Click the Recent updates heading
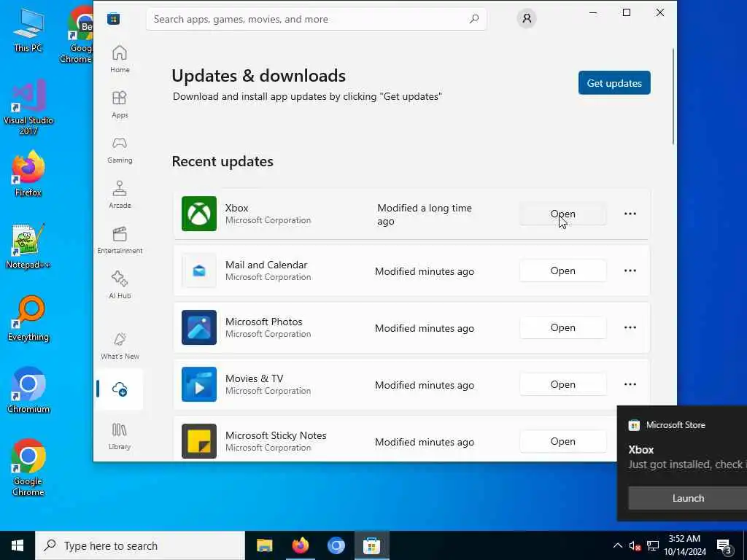This screenshot has height=560, width=747. [222, 161]
